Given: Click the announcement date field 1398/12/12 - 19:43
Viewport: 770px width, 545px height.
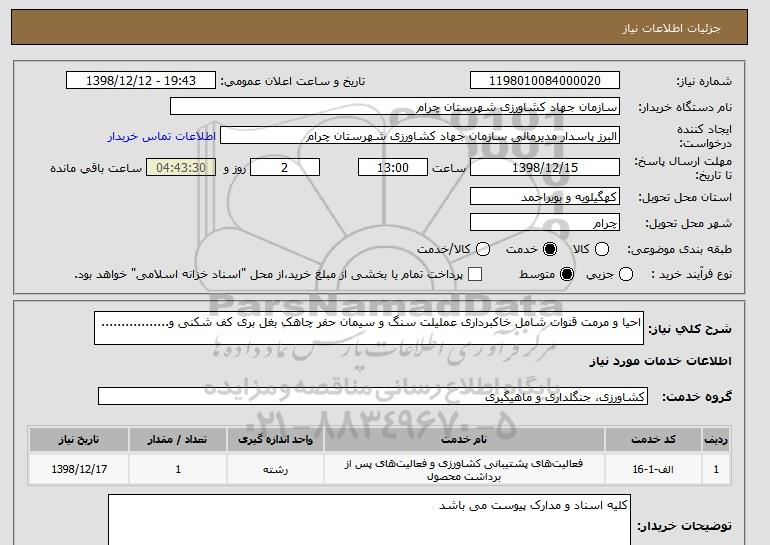Looking at the screenshot, I should [x=141, y=81].
